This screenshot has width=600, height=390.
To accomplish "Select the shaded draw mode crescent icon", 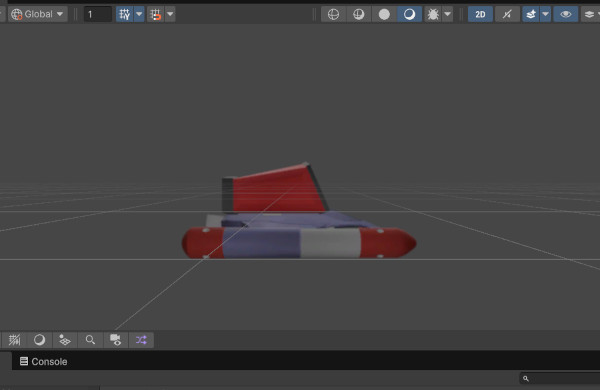I will coord(409,15).
